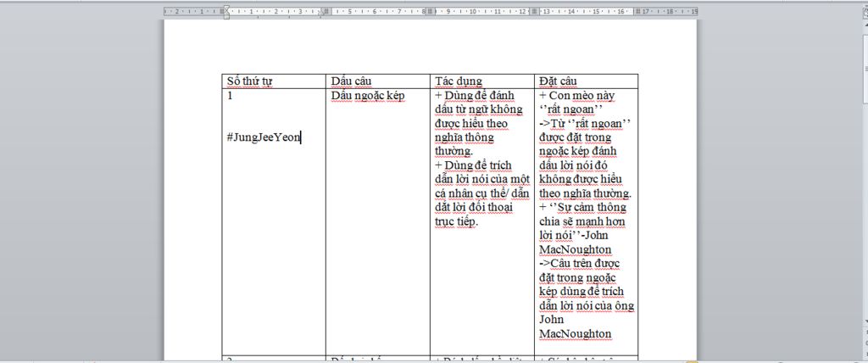Click the line beginning '+ ''Sự cảm thông'
Screen dimensions: 868x363
click(583, 207)
